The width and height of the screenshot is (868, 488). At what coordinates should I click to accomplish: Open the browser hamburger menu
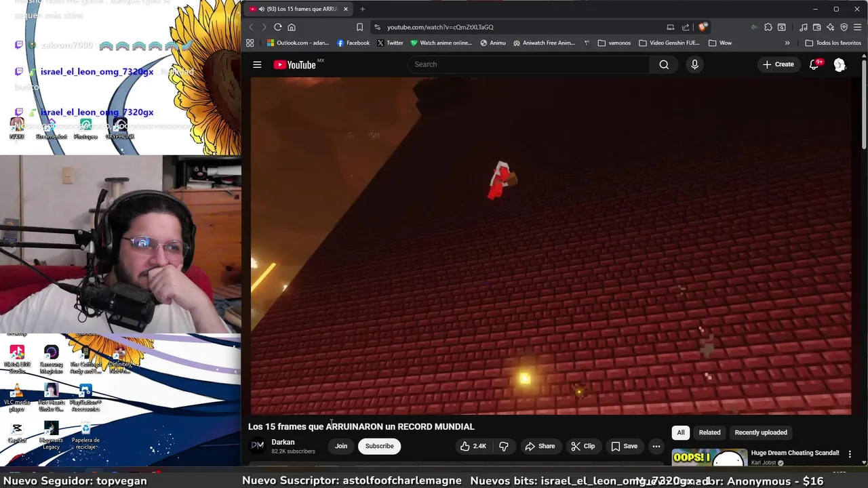point(857,27)
